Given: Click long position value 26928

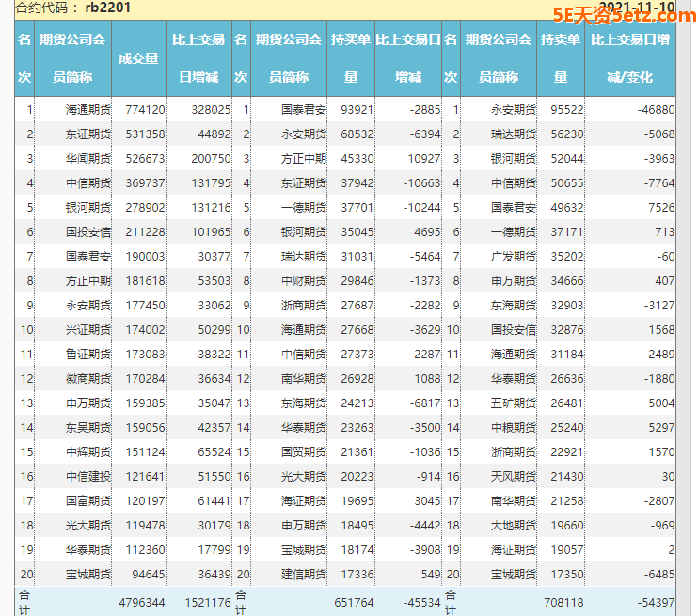Looking at the screenshot, I should coord(357,379).
